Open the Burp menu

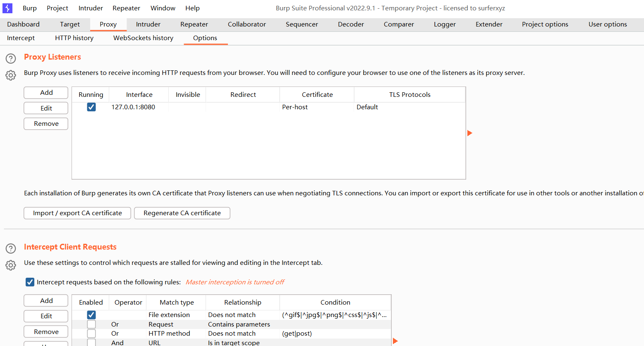click(30, 8)
